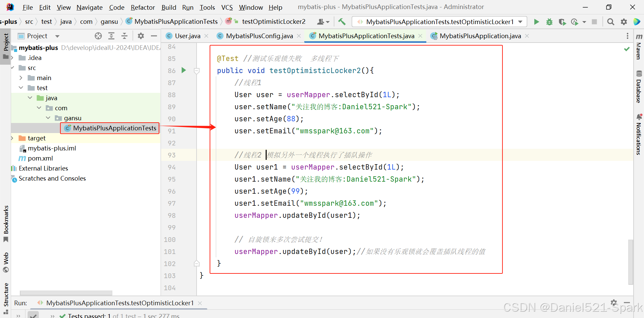This screenshot has height=318, width=644.
Task: Open the Maven tool window
Action: pyautogui.click(x=639, y=46)
